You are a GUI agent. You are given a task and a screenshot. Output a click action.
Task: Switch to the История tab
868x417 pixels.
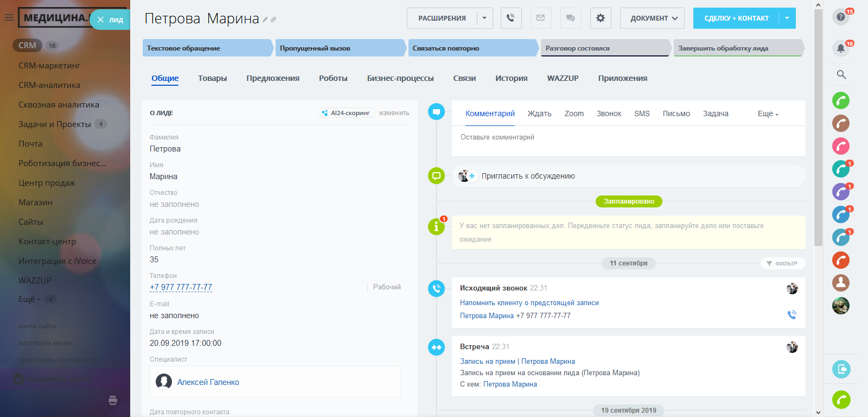click(x=511, y=78)
